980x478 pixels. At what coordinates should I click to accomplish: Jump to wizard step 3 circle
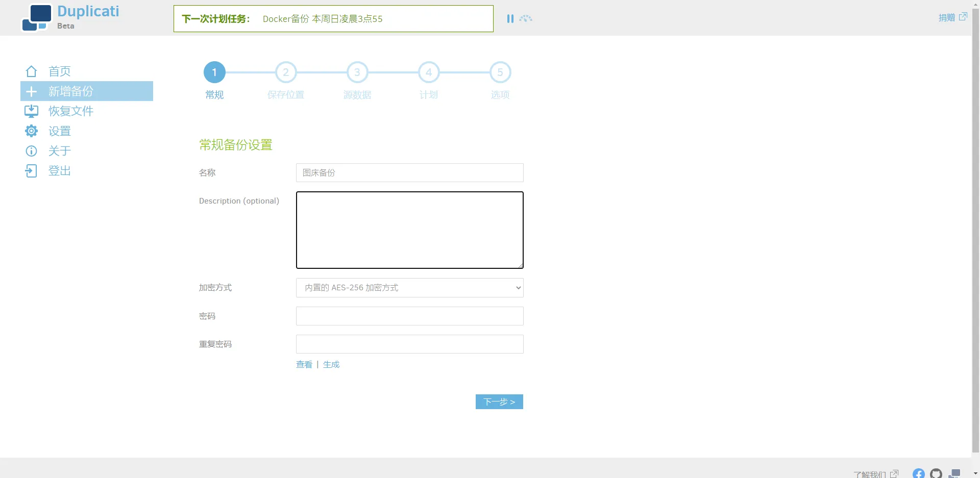tap(357, 72)
